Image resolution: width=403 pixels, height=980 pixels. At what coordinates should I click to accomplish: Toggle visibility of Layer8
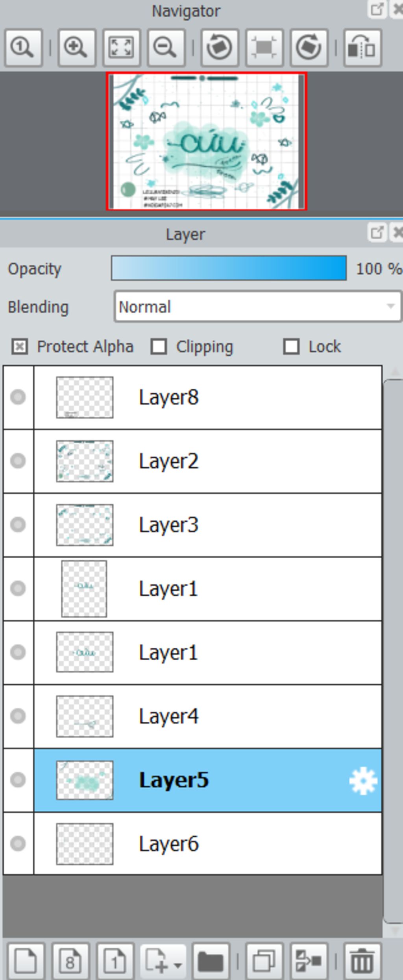point(18,397)
